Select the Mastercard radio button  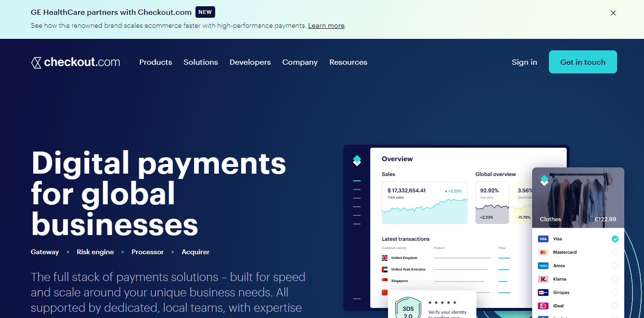pos(615,252)
